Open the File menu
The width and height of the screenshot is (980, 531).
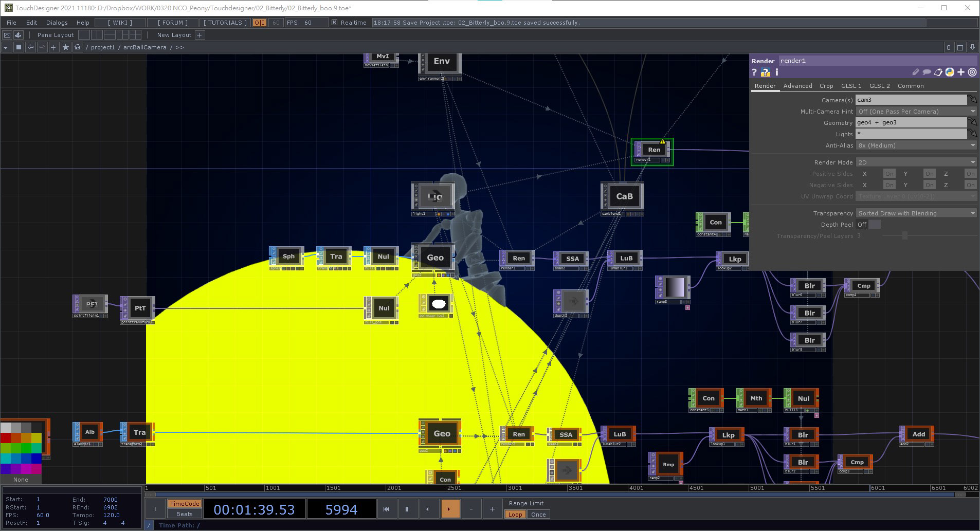[x=11, y=23]
